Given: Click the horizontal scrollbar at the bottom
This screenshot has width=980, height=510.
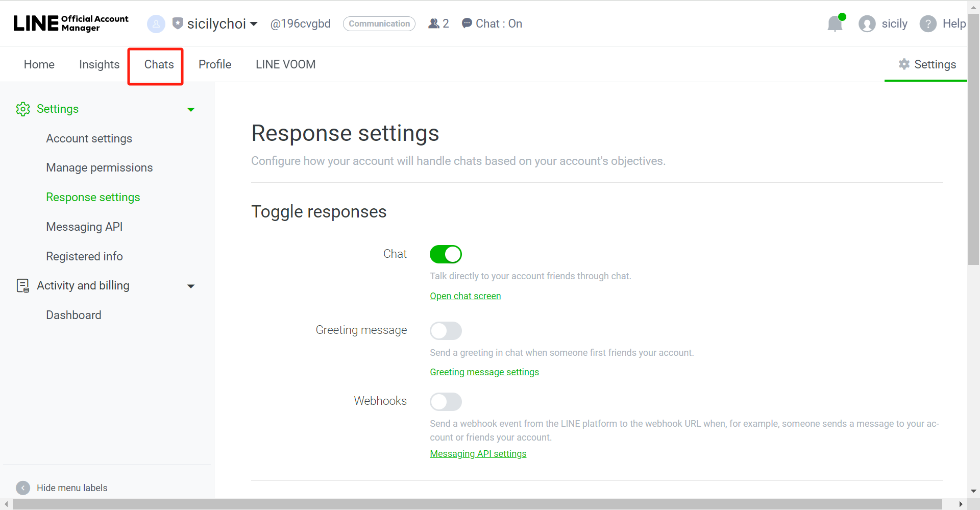Looking at the screenshot, I should [x=477, y=504].
